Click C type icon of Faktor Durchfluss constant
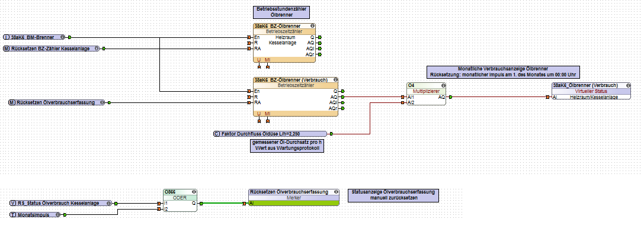This screenshot has height=251, width=644. click(217, 134)
